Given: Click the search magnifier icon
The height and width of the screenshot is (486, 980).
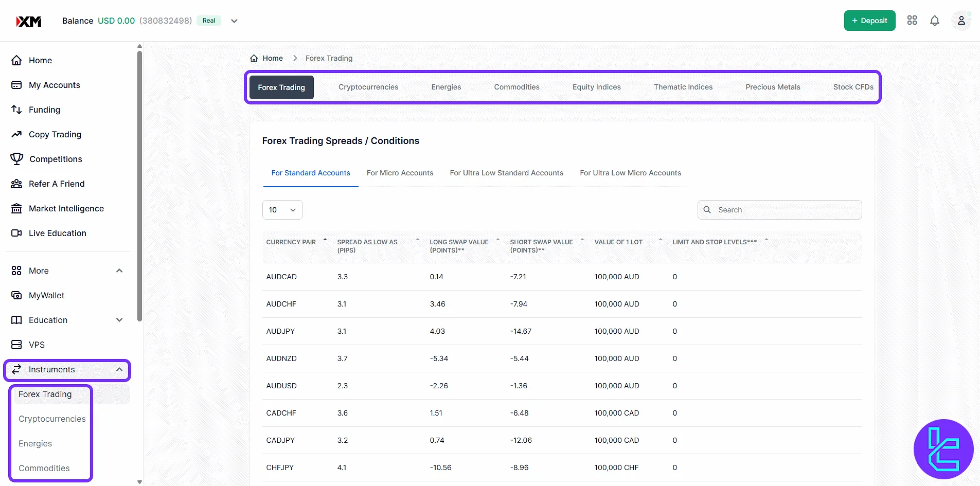Looking at the screenshot, I should point(707,210).
